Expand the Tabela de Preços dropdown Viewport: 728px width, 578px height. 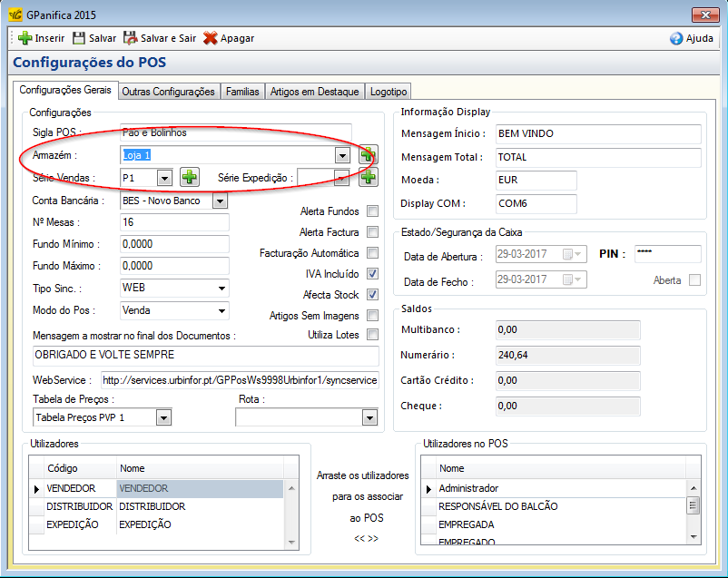click(163, 417)
